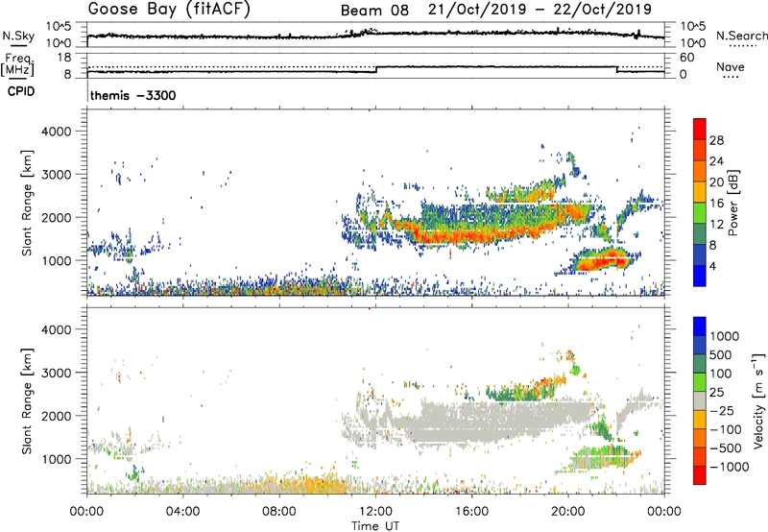Viewport: 768px width, 532px height.
Task: Click the "16" tick on the power color bar
Action: tap(716, 204)
